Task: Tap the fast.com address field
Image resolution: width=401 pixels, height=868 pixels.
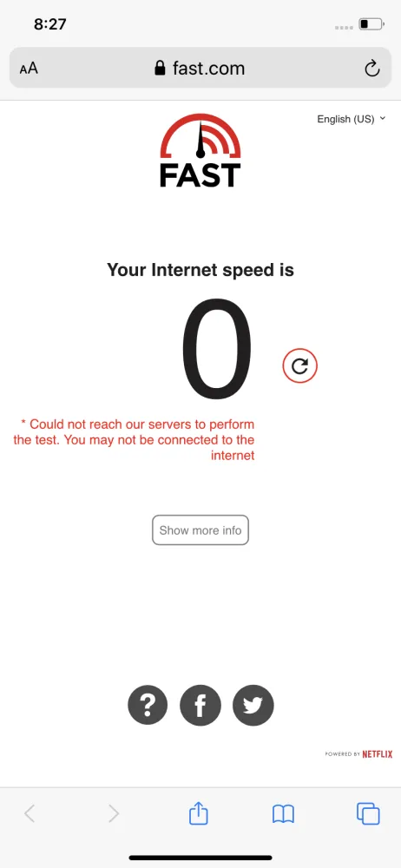Action: tap(200, 68)
